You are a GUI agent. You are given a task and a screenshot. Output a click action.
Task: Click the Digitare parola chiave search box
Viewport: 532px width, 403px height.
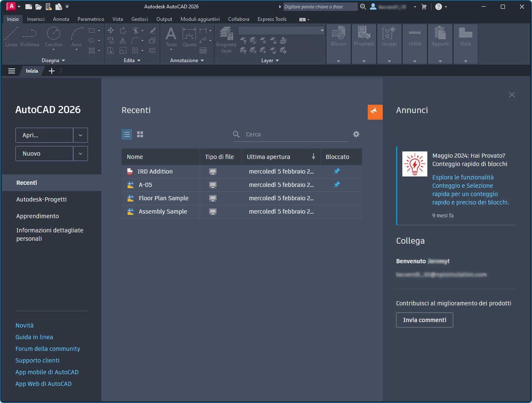pos(320,7)
